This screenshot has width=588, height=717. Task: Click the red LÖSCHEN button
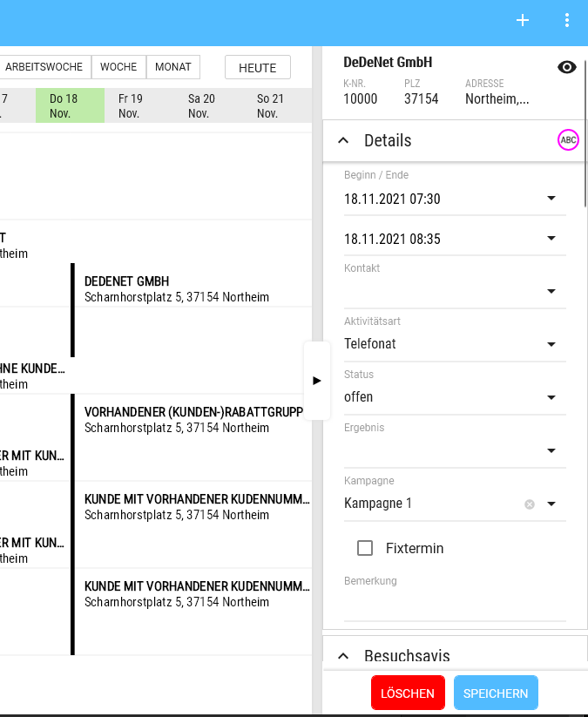click(x=408, y=693)
